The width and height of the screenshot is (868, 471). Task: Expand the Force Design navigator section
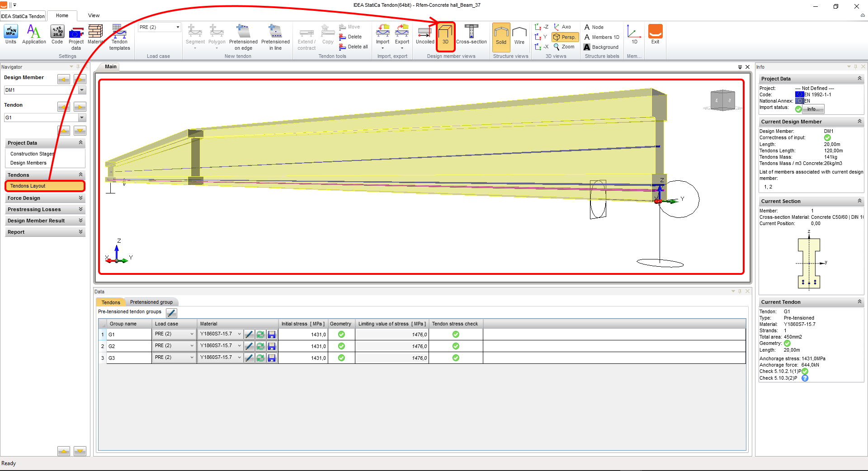45,198
